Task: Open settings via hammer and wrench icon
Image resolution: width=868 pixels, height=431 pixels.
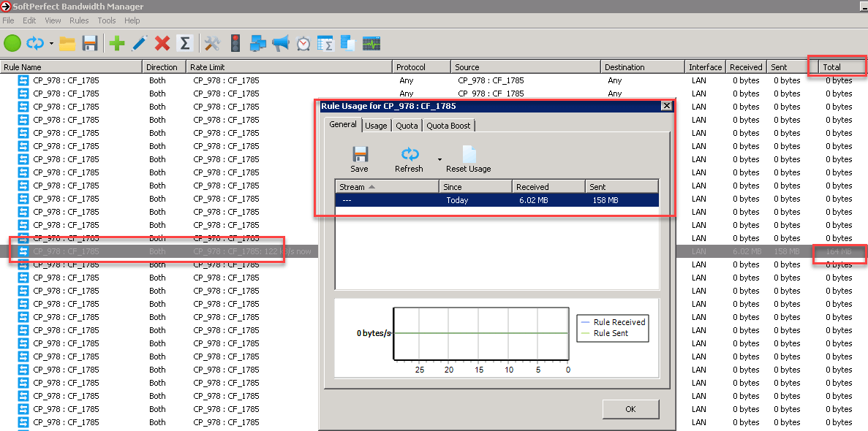Action: (213, 43)
